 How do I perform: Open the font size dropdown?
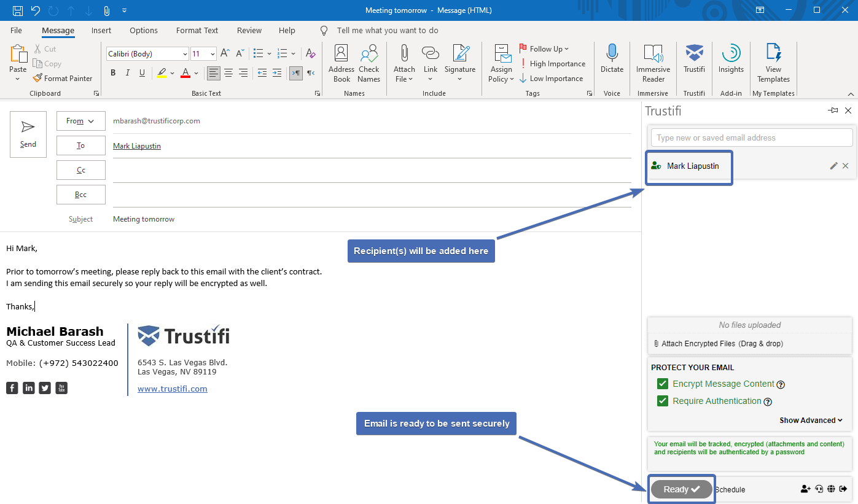click(213, 54)
